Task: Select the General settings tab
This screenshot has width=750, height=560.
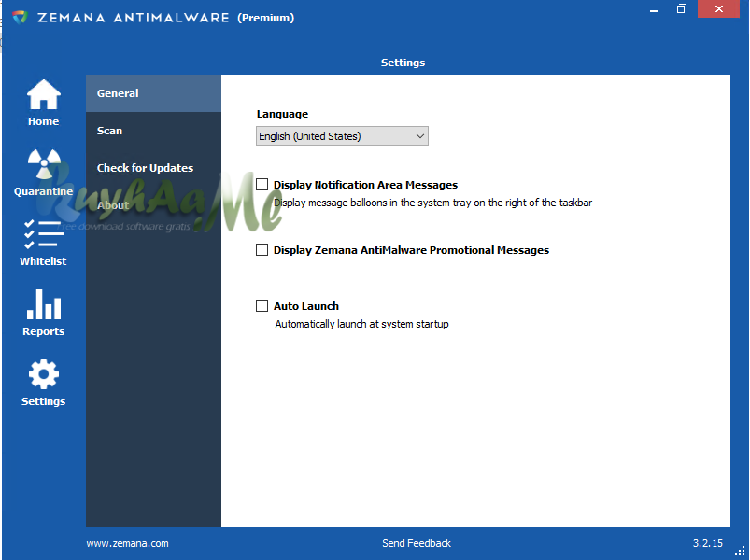Action: click(153, 93)
